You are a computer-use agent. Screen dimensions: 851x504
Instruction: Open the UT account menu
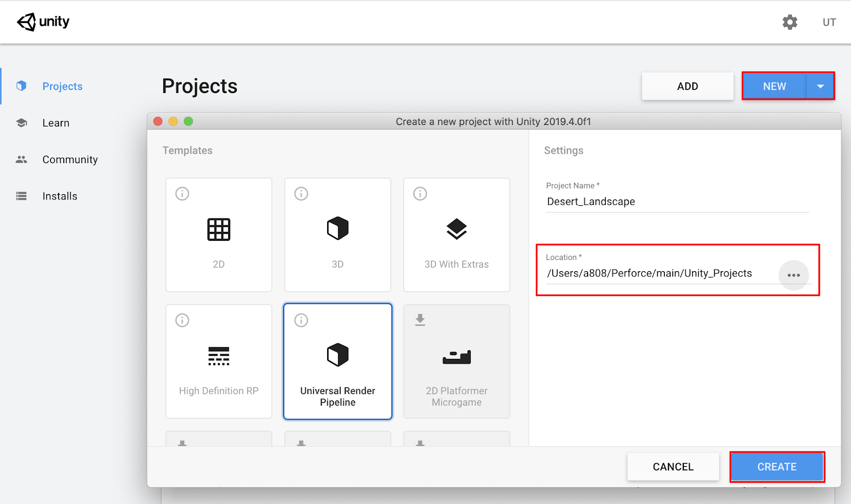pyautogui.click(x=829, y=22)
